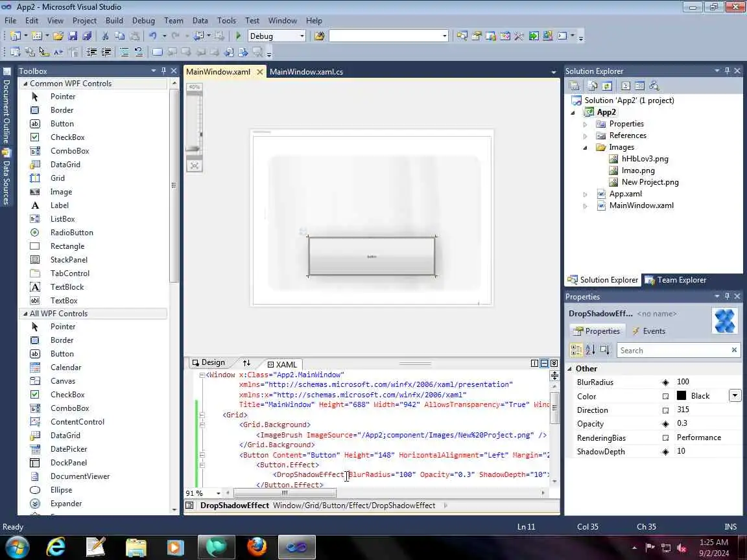
Task: Click ShadowDepth property marker diamond
Action: point(665,451)
